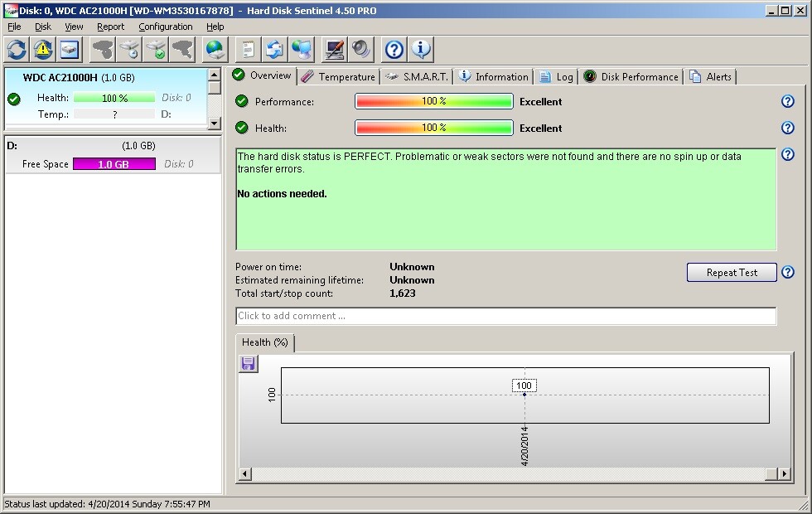Click the help icon next to Health bar
The width and height of the screenshot is (812, 514).
788,128
